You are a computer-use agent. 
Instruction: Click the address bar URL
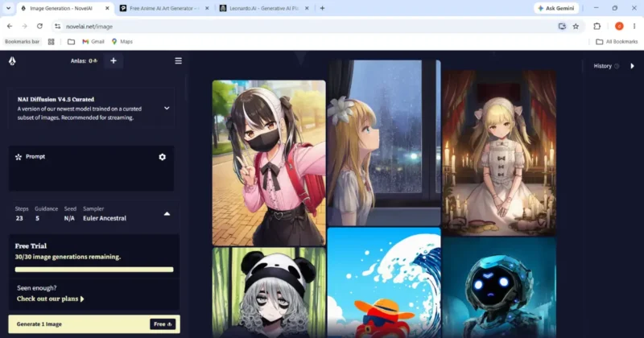coord(89,27)
